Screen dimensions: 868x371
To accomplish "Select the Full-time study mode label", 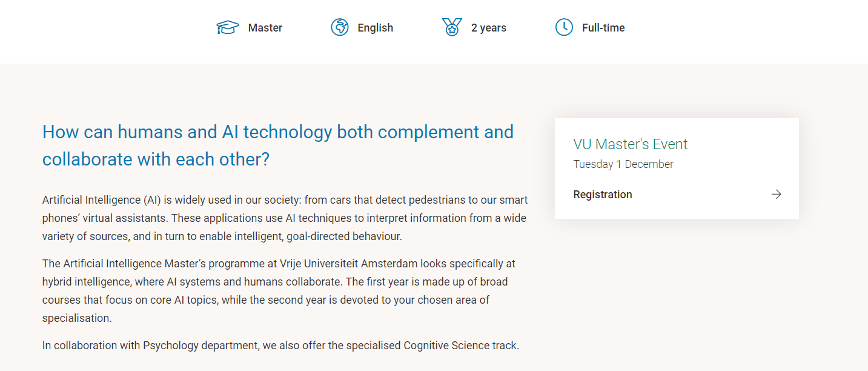I will tap(603, 28).
